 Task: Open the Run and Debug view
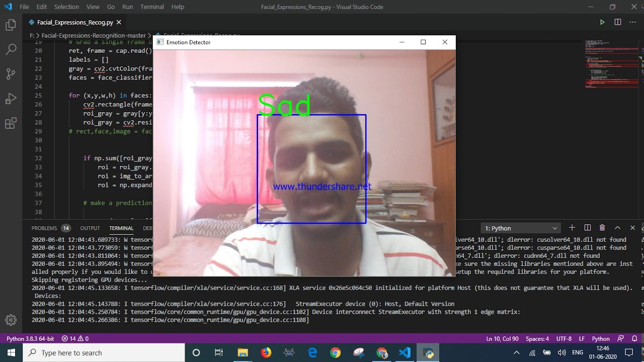(11, 99)
